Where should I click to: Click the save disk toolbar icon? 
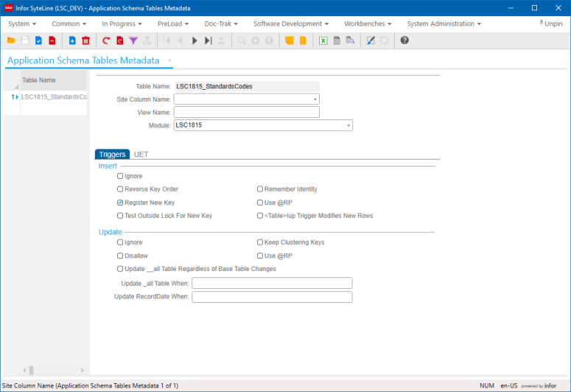(25, 41)
